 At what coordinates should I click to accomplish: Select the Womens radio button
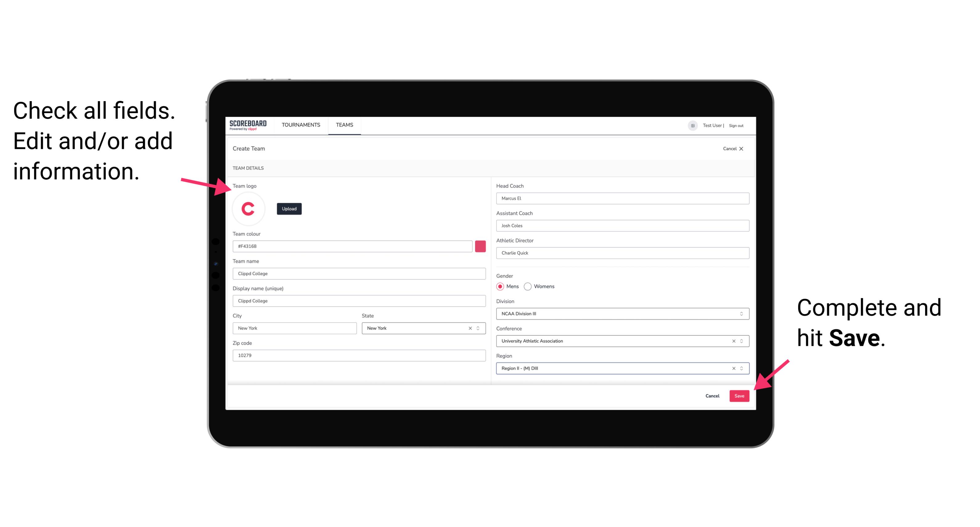[530, 286]
